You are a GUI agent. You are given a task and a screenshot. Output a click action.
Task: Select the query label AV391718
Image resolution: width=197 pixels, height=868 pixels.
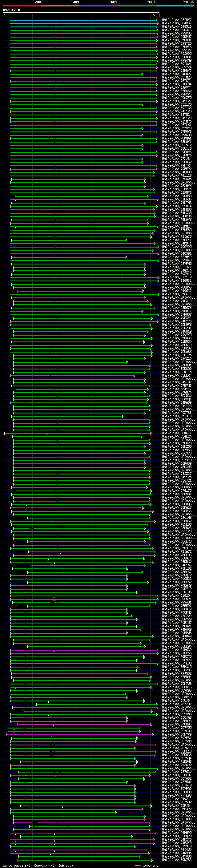[11, 10]
